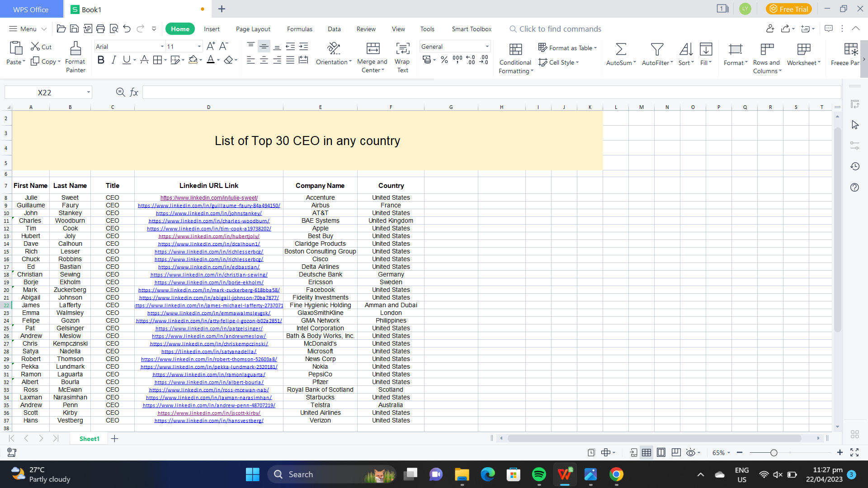
Task: Open the Formulas ribbon tab
Action: pyautogui.click(x=299, y=29)
